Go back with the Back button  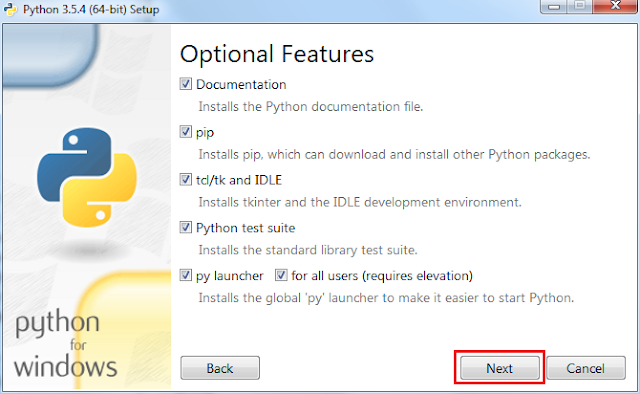220,368
